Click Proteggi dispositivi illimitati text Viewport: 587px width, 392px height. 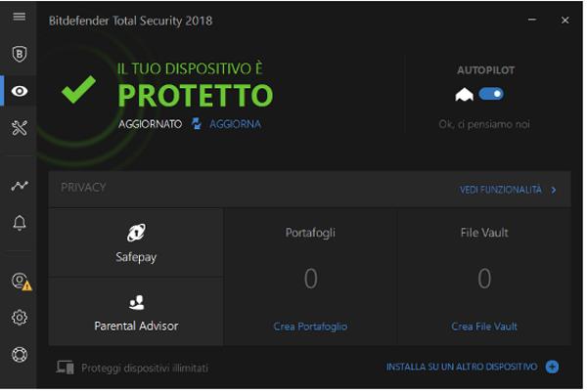(x=145, y=369)
